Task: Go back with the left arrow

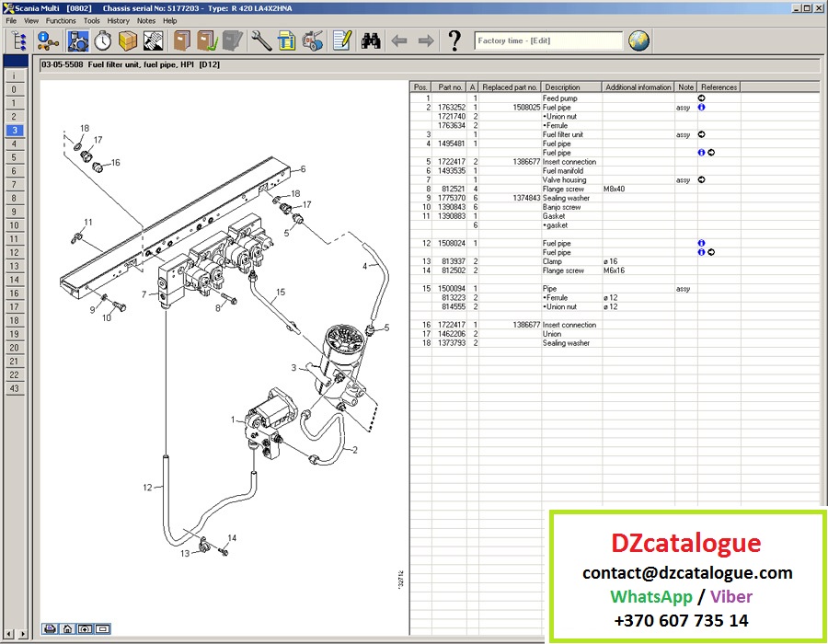Action: click(x=399, y=40)
